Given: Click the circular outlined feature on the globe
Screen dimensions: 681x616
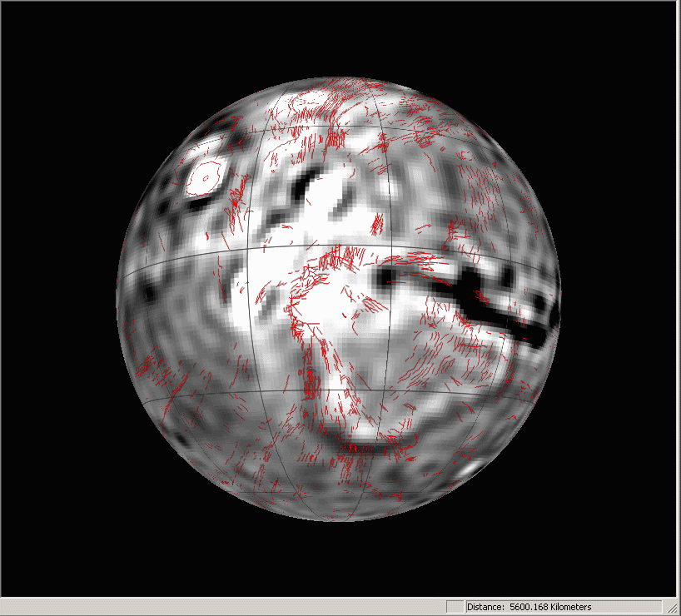Looking at the screenshot, I should click(x=205, y=177).
